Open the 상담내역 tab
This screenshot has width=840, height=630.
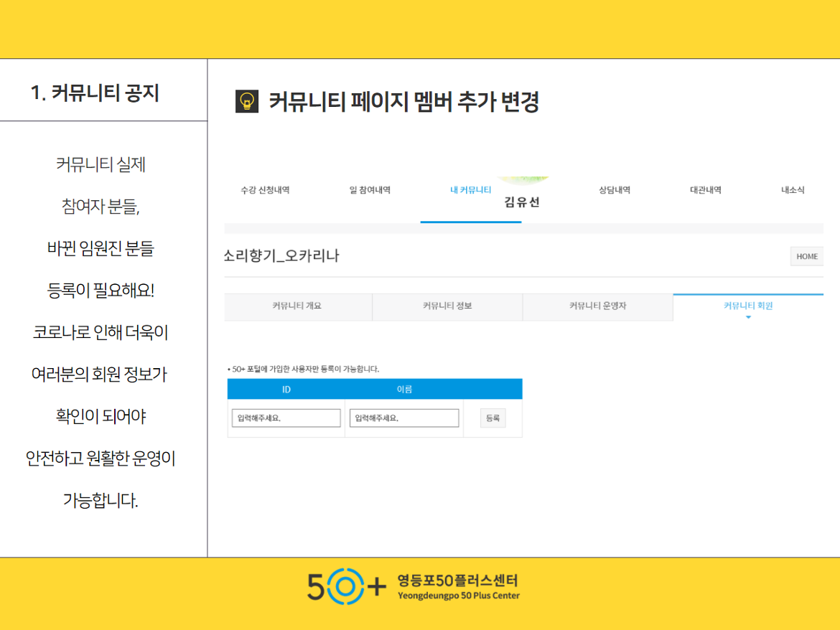pos(614,190)
